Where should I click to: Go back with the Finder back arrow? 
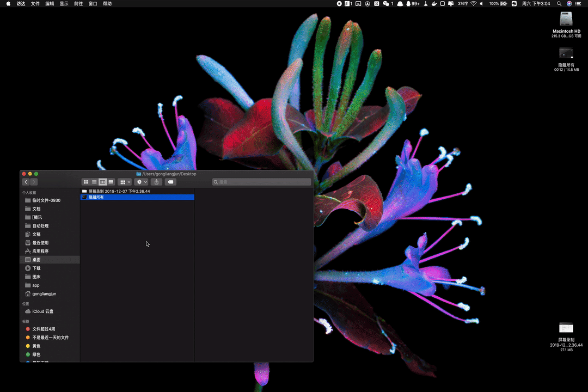point(26,182)
